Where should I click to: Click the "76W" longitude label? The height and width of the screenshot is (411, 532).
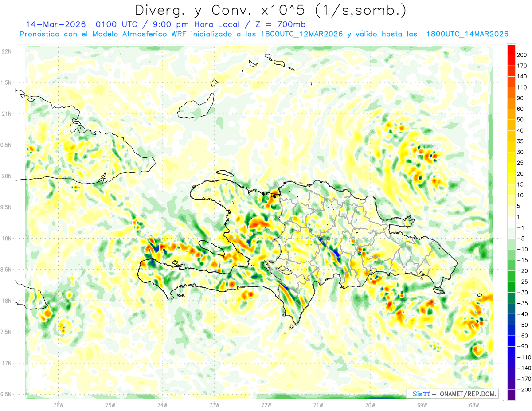click(58, 405)
